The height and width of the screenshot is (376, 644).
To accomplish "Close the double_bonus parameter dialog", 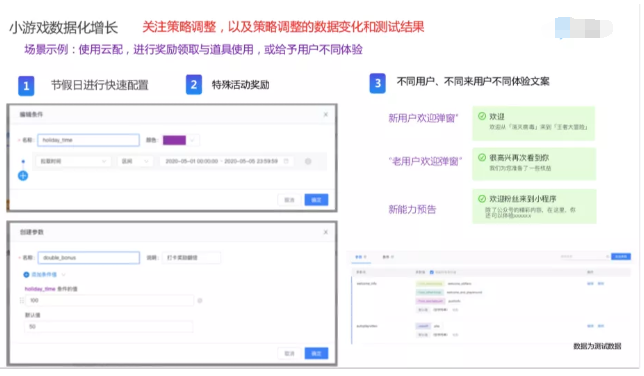I will [x=326, y=232].
